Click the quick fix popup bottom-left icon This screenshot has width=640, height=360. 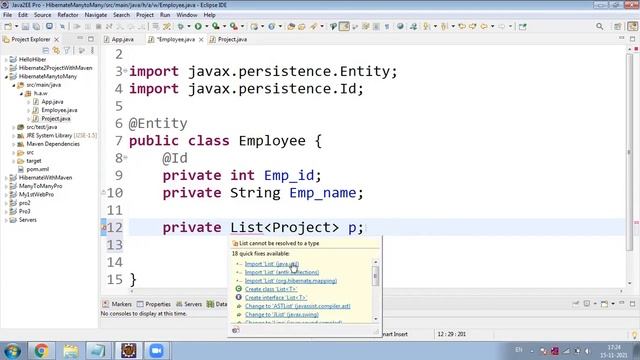(236, 330)
